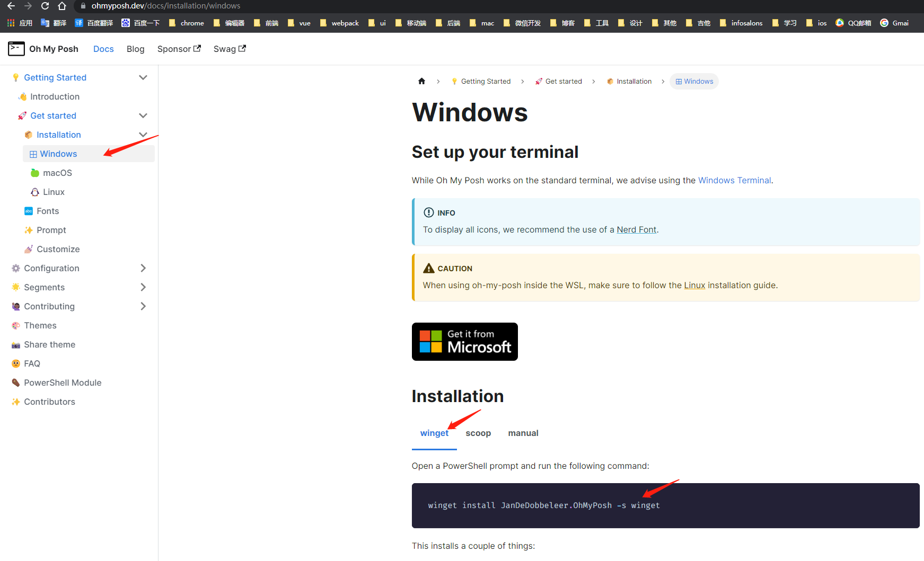This screenshot has height=561, width=924.
Task: Open the QQ mail bookmark
Action: 853,23
